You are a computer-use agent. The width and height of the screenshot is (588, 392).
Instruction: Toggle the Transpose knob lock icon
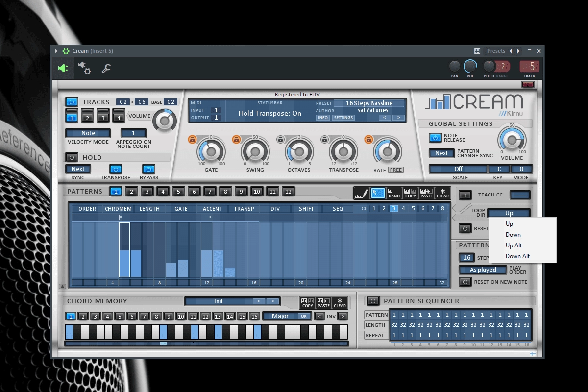(324, 140)
